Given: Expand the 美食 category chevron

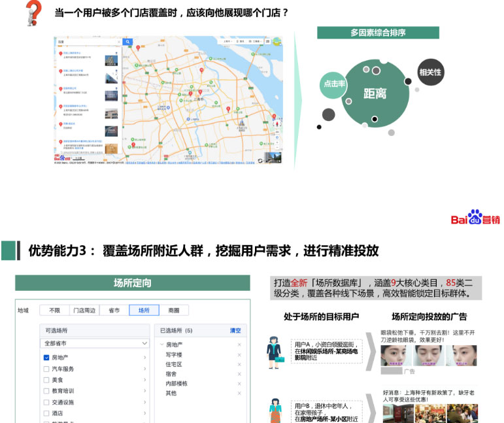Looking at the screenshot, I should coord(145,380).
